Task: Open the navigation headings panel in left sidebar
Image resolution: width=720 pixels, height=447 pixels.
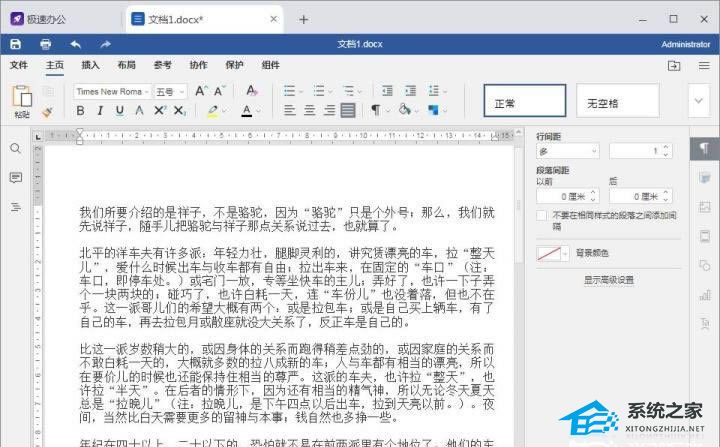Action: click(16, 207)
